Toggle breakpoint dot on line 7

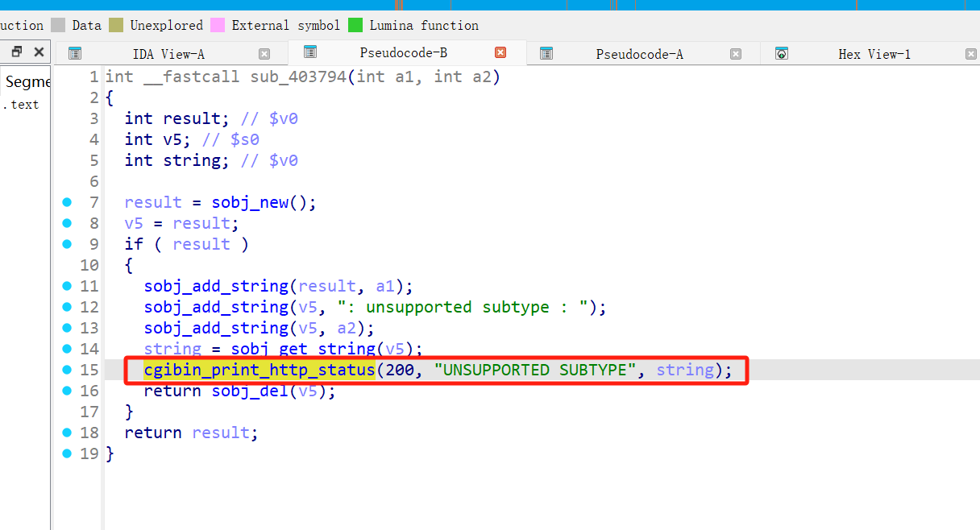pos(68,202)
